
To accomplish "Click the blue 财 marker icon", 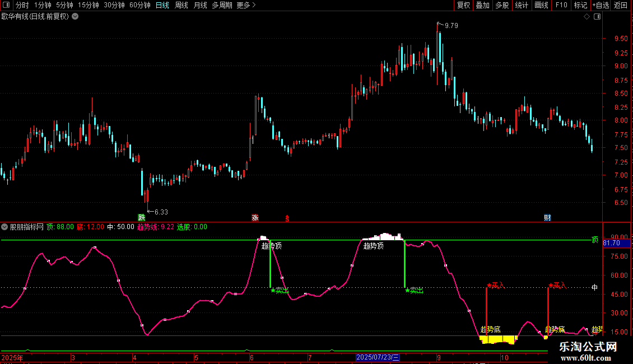I will (x=547, y=217).
